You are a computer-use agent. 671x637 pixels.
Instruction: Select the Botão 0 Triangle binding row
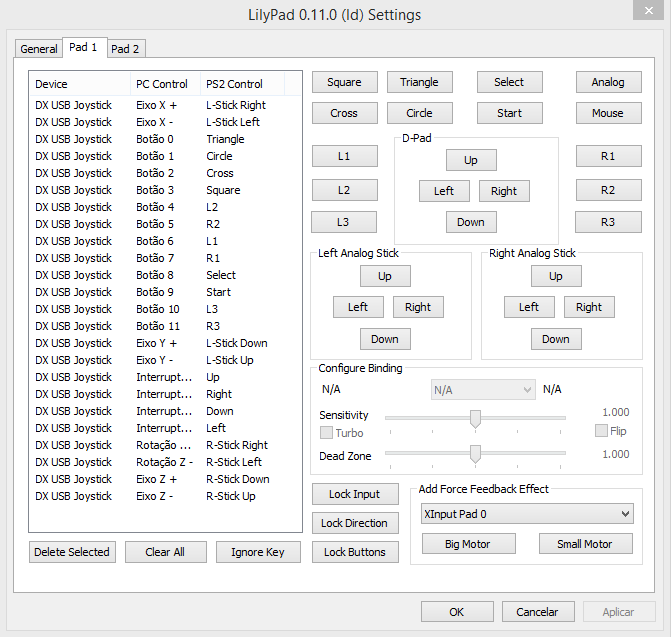(x=165, y=139)
